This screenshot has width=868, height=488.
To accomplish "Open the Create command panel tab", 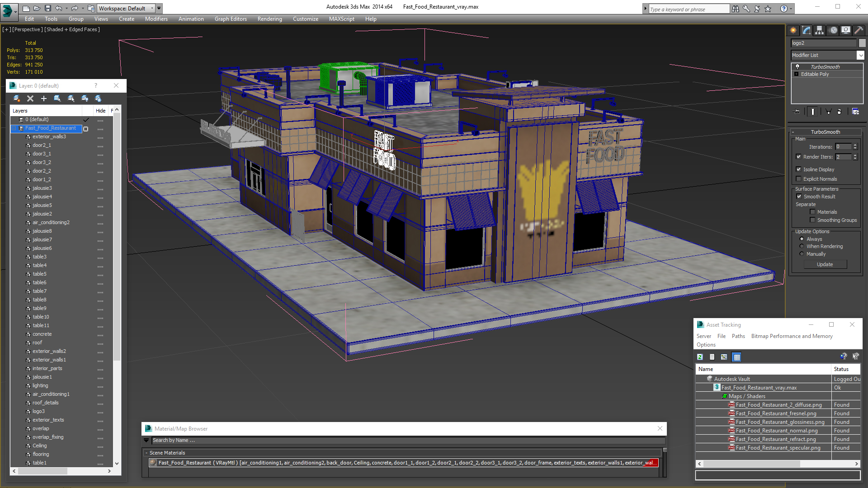I will point(793,30).
